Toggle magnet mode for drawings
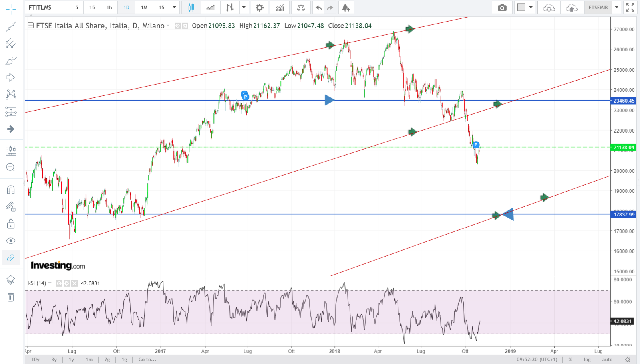The width and height of the screenshot is (642, 364). 11,190
